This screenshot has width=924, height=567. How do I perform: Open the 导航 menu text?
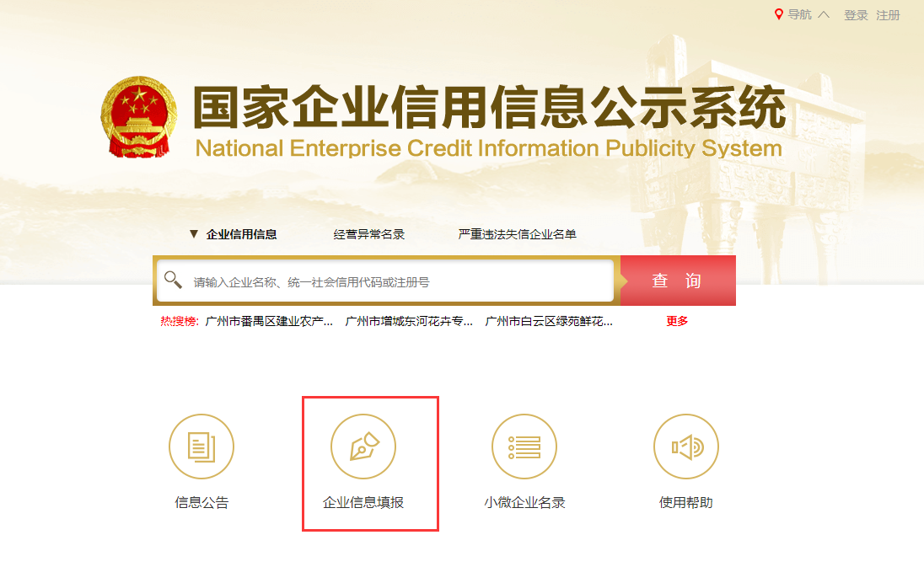click(x=800, y=14)
